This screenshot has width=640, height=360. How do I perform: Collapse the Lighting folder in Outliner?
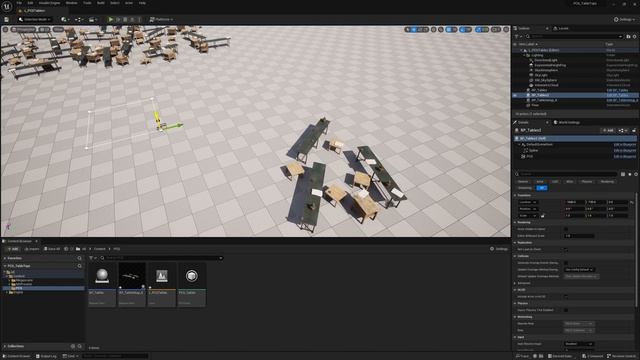click(x=525, y=55)
